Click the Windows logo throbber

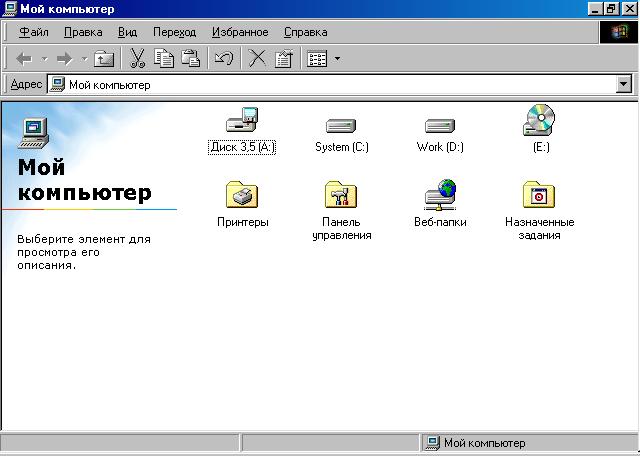(618, 32)
